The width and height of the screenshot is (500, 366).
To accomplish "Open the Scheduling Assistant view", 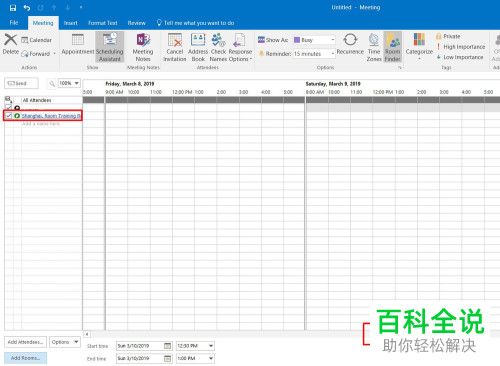I will pyautogui.click(x=110, y=47).
